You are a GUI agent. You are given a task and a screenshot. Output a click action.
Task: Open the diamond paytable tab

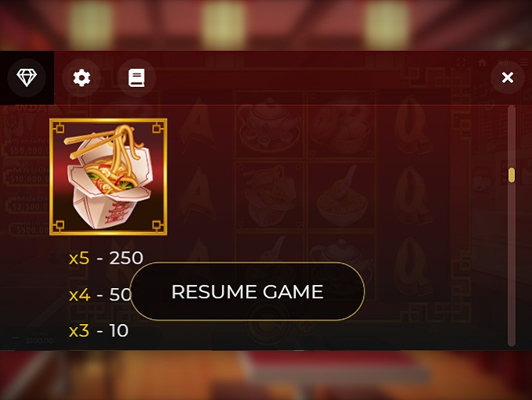[x=27, y=77]
